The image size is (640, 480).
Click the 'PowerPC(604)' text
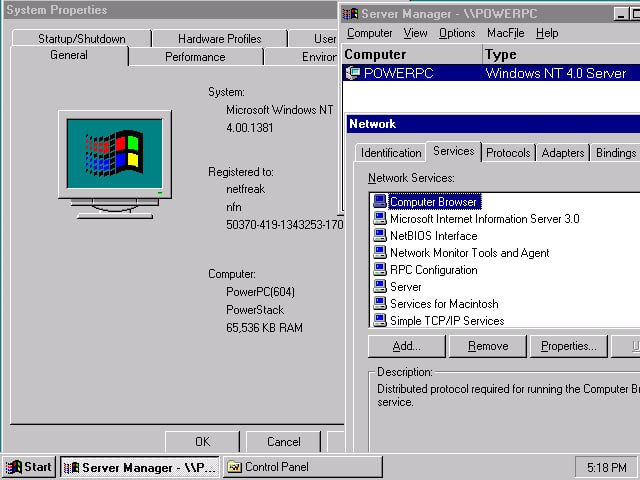[x=260, y=292]
